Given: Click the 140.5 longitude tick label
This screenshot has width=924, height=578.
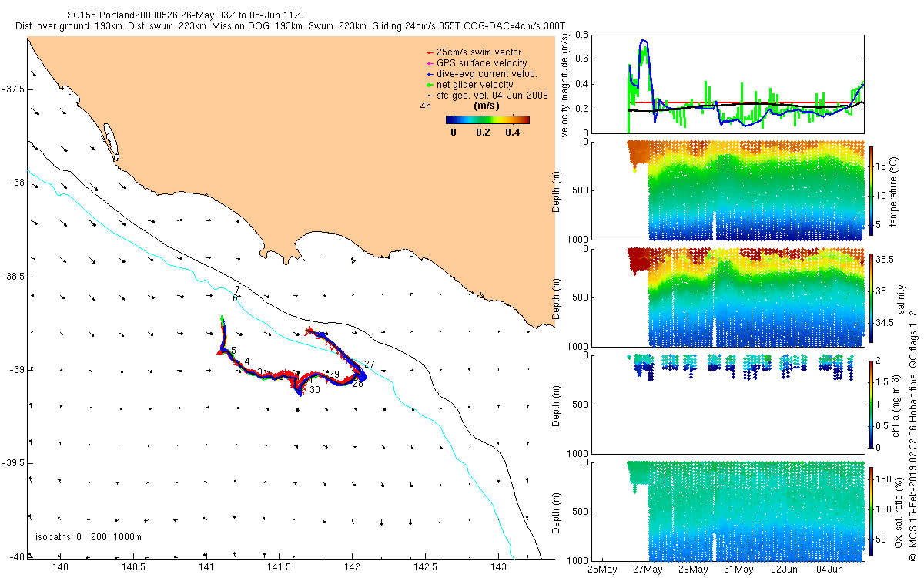Looking at the screenshot, I should pos(133,569).
